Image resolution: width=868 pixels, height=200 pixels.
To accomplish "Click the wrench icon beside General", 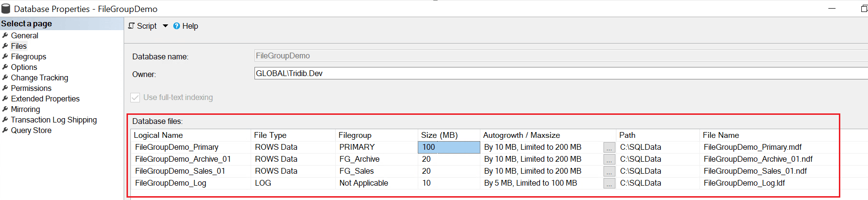I will 5,35.
